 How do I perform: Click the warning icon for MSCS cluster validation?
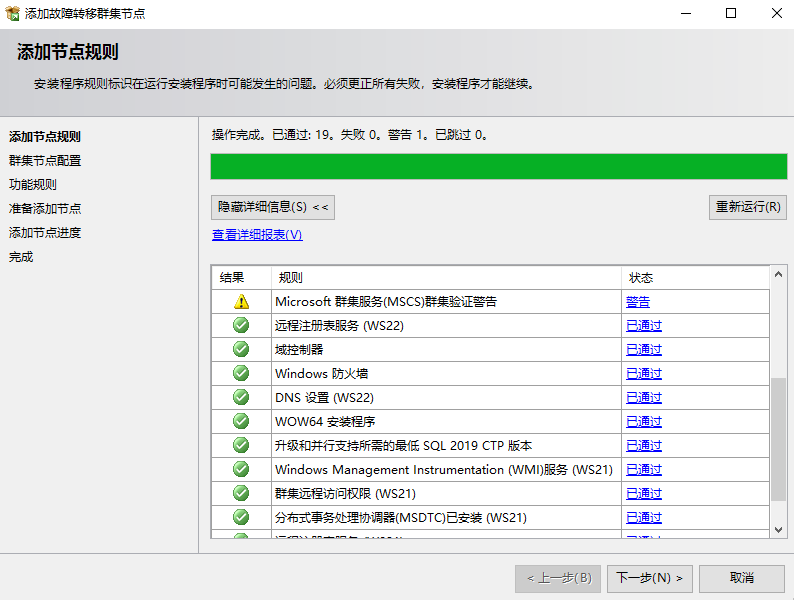240,301
